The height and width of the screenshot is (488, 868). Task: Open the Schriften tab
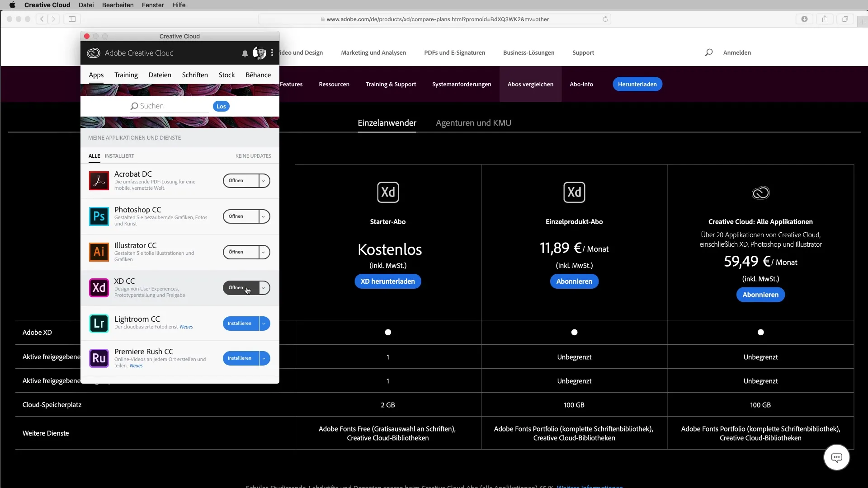click(x=195, y=75)
